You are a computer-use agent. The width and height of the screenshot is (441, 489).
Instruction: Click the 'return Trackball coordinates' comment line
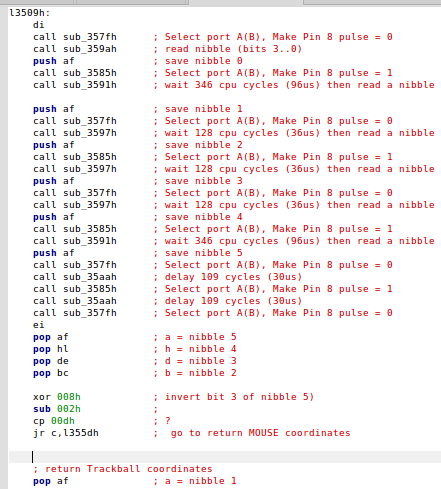click(123, 469)
